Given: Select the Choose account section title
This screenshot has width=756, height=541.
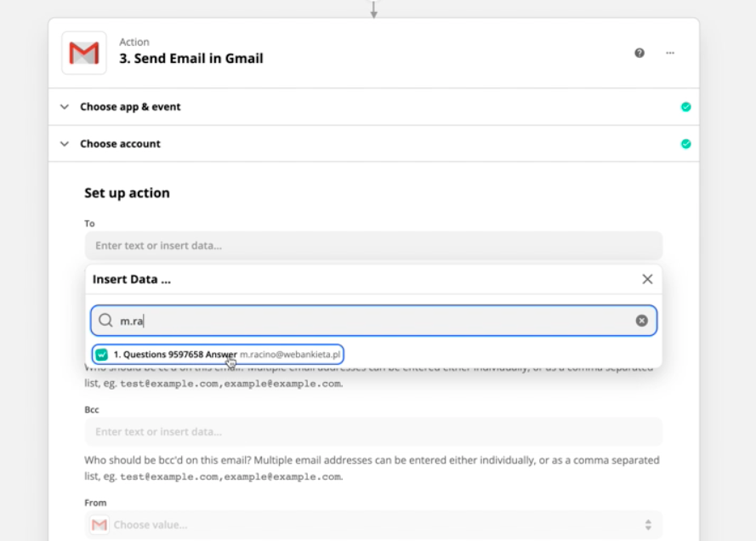Looking at the screenshot, I should point(120,144).
